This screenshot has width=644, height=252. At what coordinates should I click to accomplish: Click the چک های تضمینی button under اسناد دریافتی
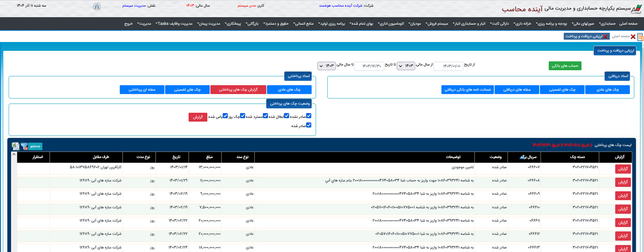[x=562, y=90]
